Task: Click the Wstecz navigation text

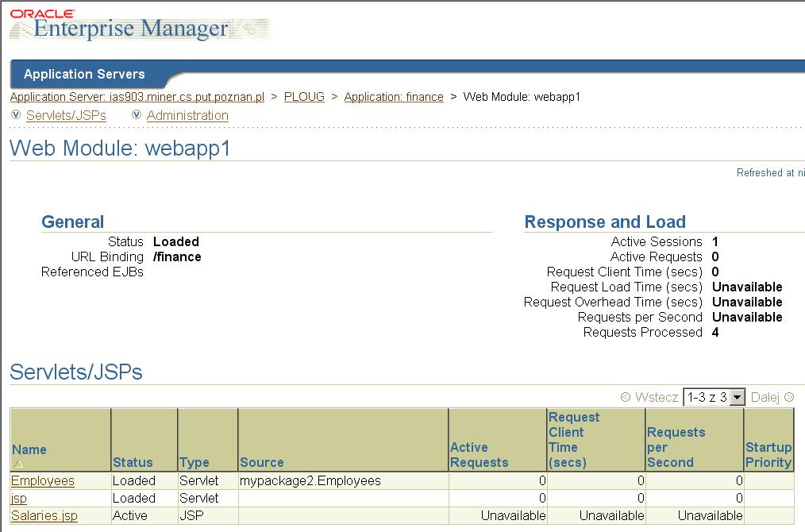Action: point(657,397)
